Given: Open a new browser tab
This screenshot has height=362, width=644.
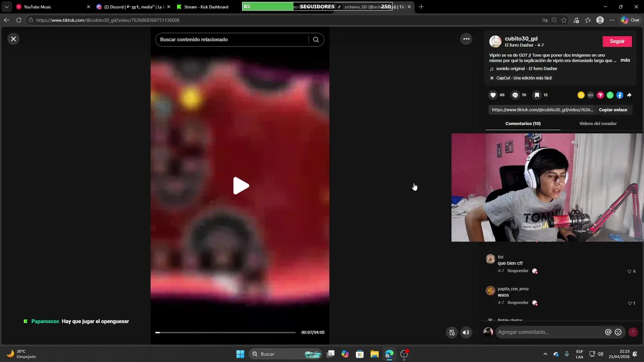Looking at the screenshot, I should pos(421,7).
